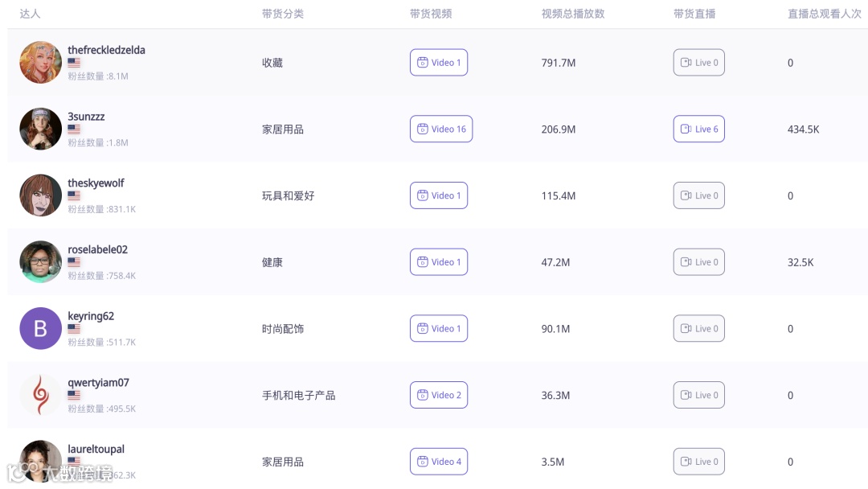
Task: Click keyring62's Live 0 button
Action: (x=698, y=329)
